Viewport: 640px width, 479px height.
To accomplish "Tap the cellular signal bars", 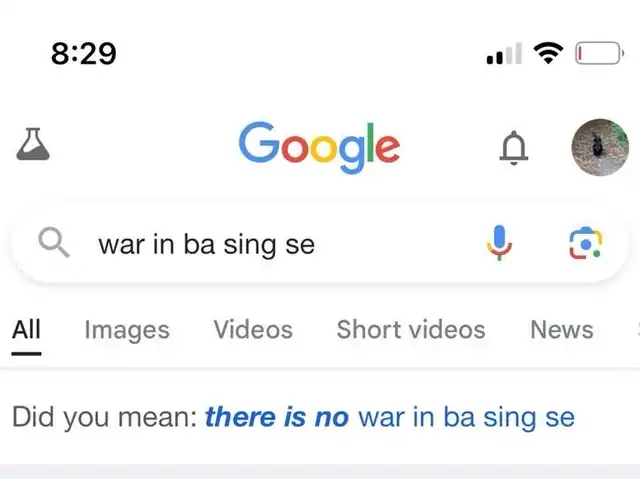I will point(504,53).
